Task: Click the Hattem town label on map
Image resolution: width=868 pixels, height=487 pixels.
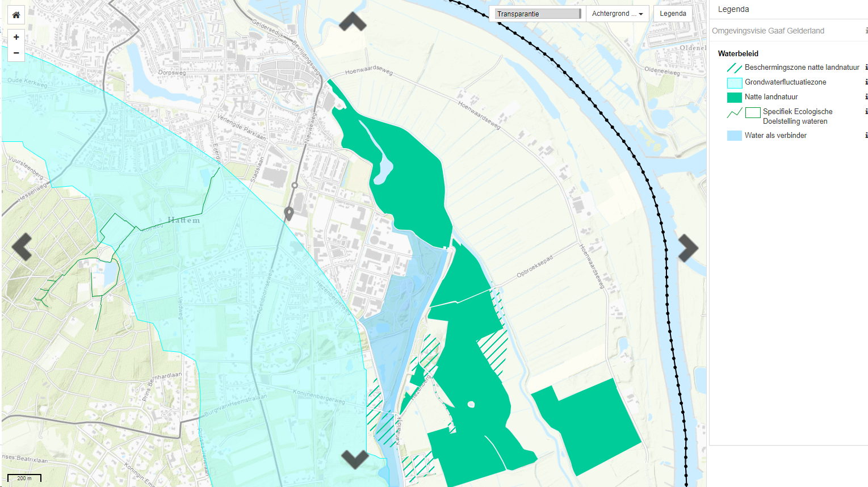Action: tap(184, 220)
